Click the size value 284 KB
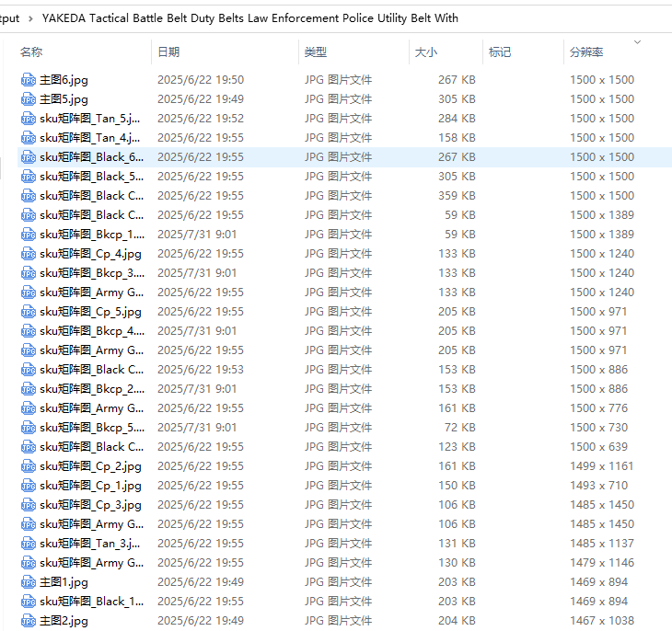Image resolution: width=672 pixels, height=631 pixels. point(457,119)
